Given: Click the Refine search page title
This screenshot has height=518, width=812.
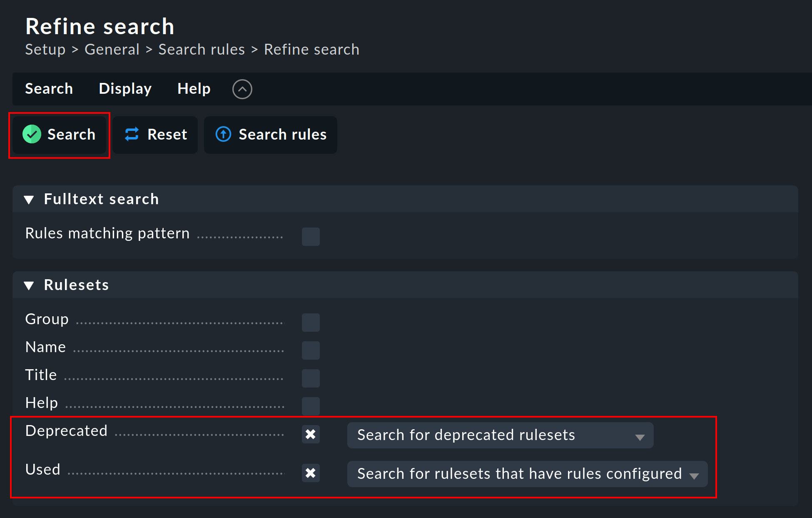Looking at the screenshot, I should click(100, 26).
